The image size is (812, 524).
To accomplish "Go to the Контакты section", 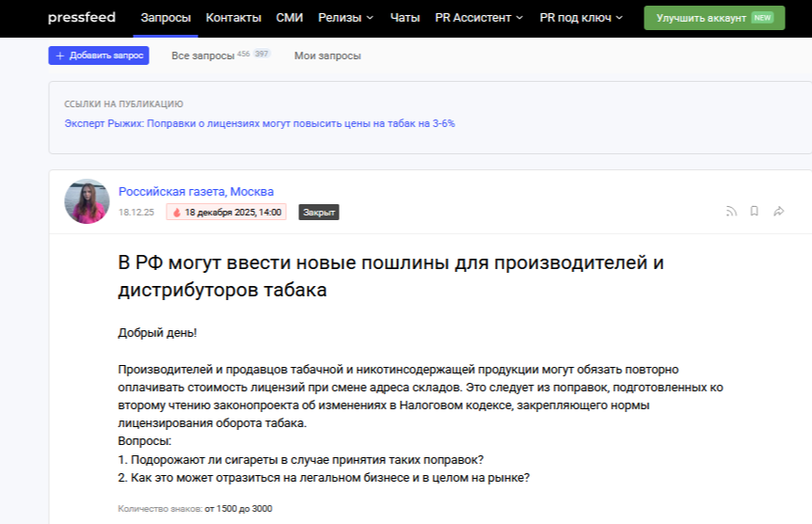I will point(233,18).
